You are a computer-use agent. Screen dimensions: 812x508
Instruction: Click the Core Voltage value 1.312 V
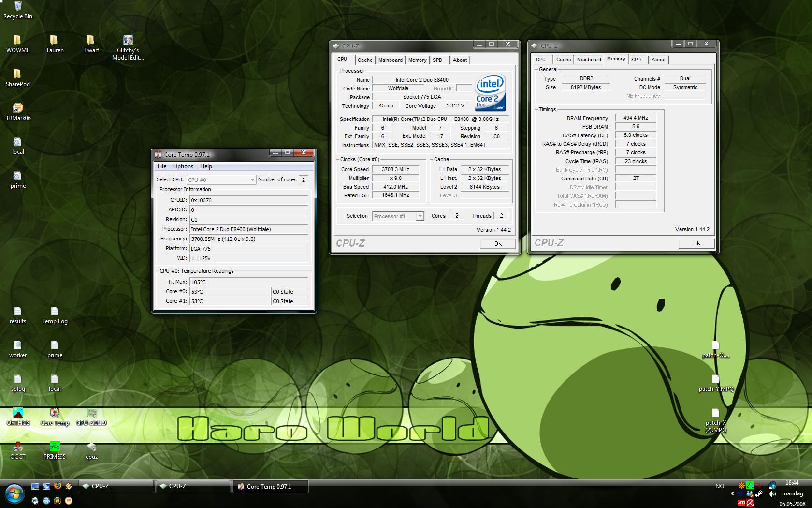tap(455, 105)
